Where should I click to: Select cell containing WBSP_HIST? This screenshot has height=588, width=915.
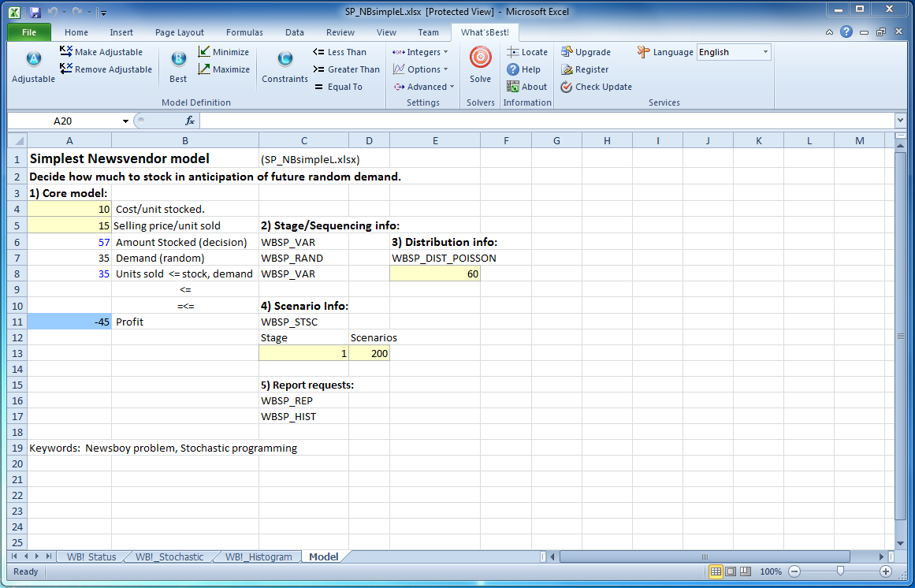point(303,416)
